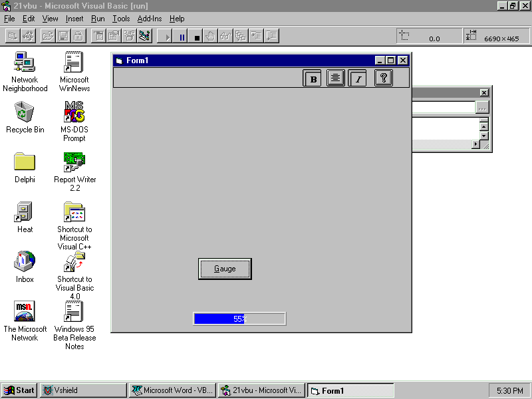This screenshot has width=532, height=399.
Task: Click the Open Project folder icon
Action: tap(47, 36)
